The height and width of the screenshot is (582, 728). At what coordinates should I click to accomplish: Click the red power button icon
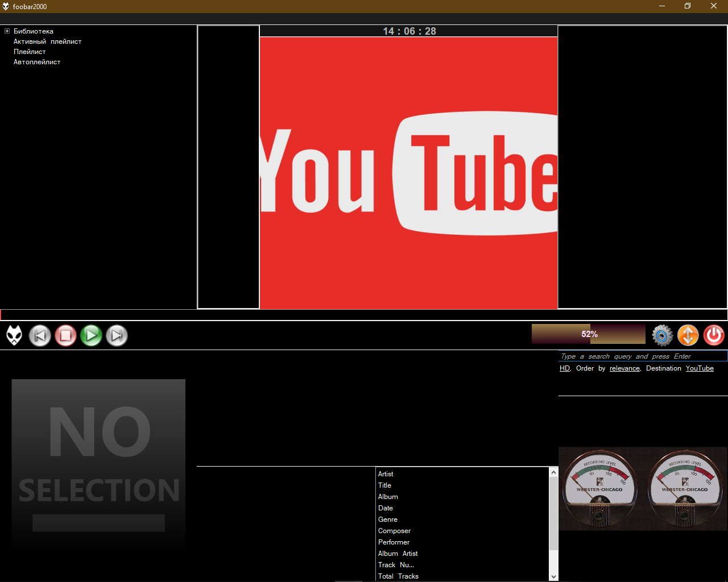tap(714, 335)
